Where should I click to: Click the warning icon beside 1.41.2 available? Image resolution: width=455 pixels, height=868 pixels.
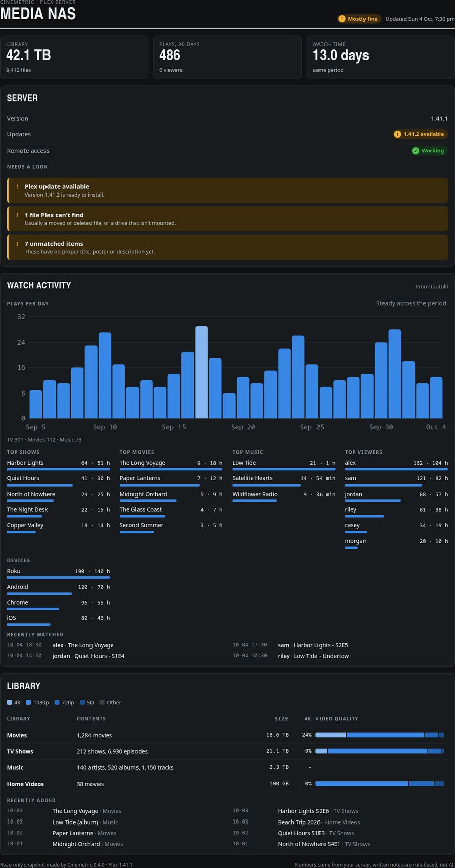tap(397, 134)
